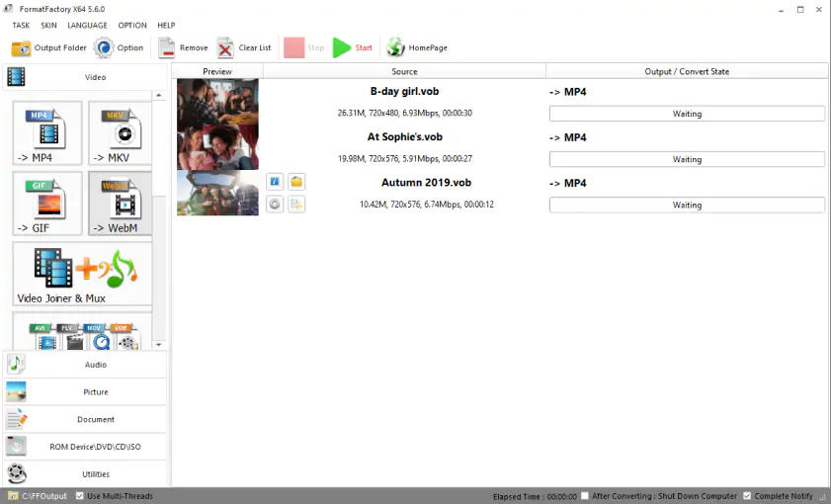Enable After Converting Shut Down Computer

point(585,496)
